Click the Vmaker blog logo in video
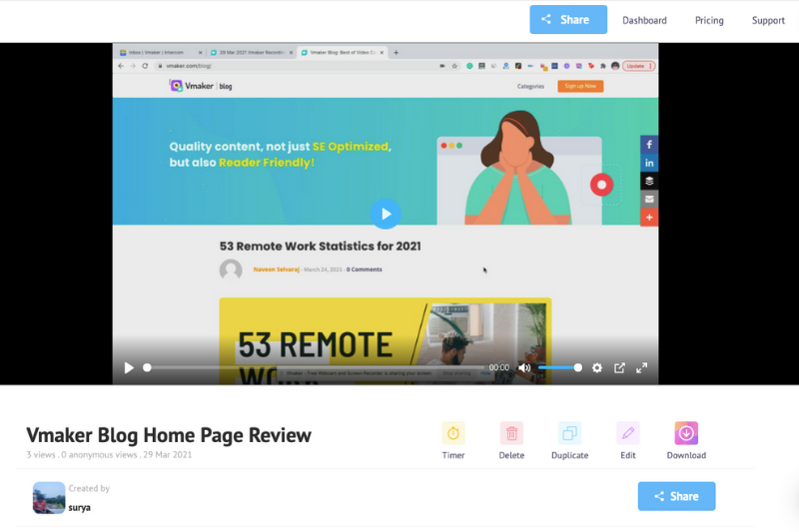The image size is (799, 532). 201,86
